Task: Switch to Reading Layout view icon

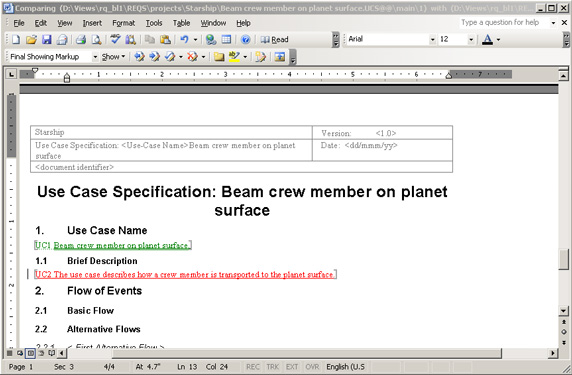Action: [51, 353]
